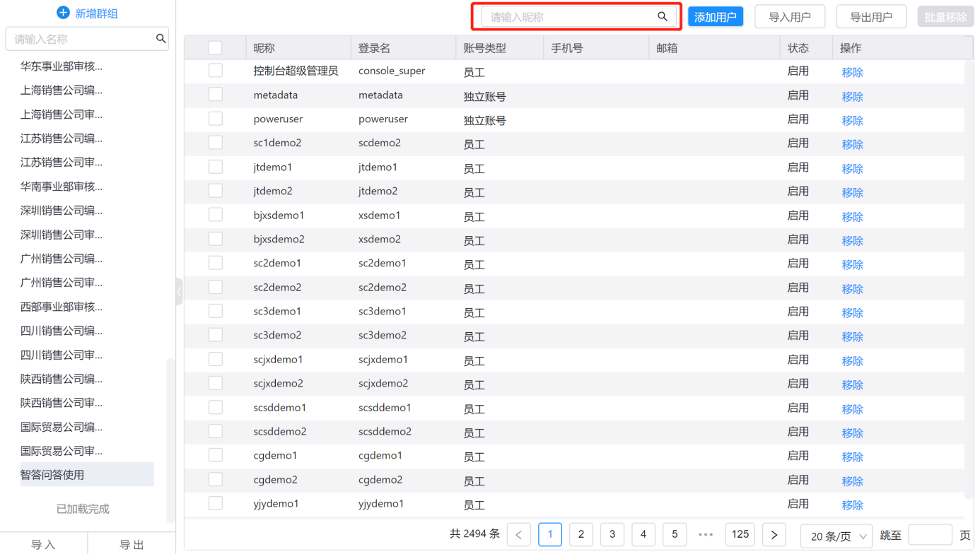Viewport: 980px width, 554px height.
Task: Click the search icon in group name field
Action: 161,39
